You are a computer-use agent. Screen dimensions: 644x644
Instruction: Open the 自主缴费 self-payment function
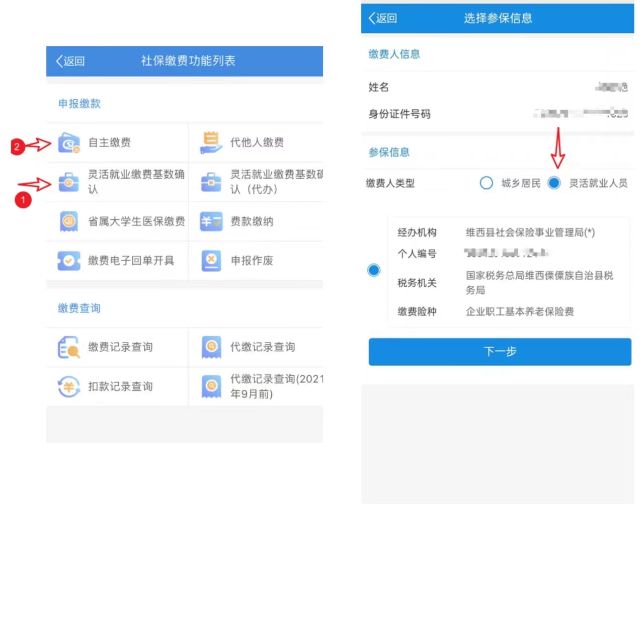pyautogui.click(x=110, y=142)
